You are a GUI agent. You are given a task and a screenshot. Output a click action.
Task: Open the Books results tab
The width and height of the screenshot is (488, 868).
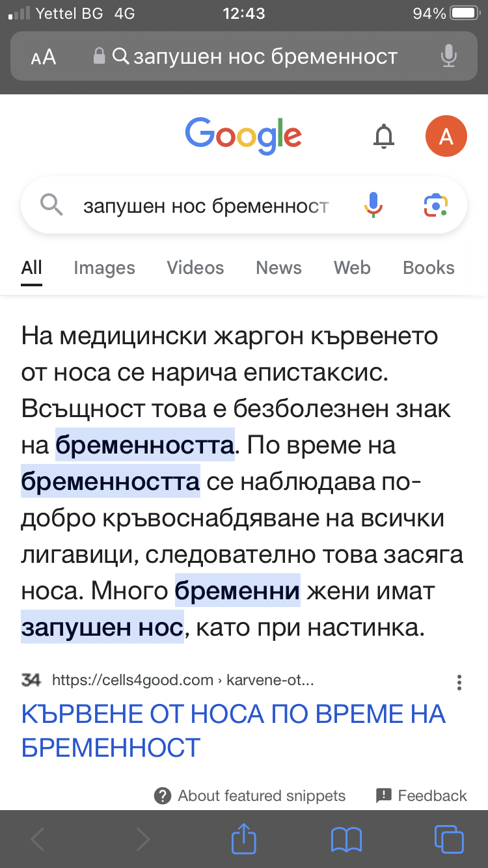pos(428,268)
